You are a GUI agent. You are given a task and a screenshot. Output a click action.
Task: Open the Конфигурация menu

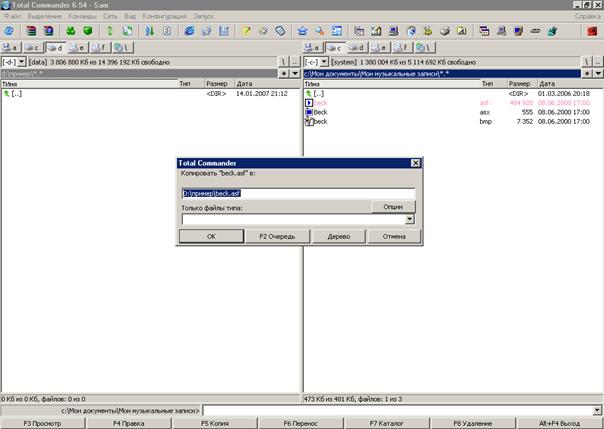point(163,17)
